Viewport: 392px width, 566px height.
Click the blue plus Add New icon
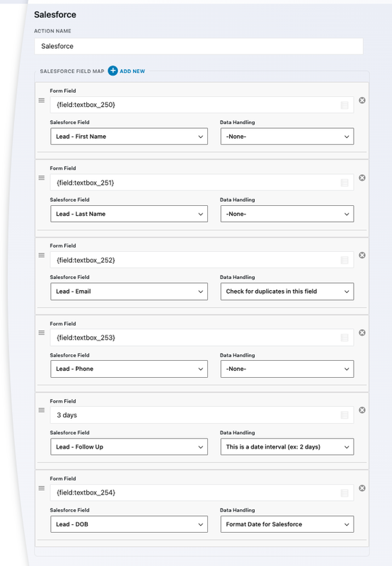[113, 71]
